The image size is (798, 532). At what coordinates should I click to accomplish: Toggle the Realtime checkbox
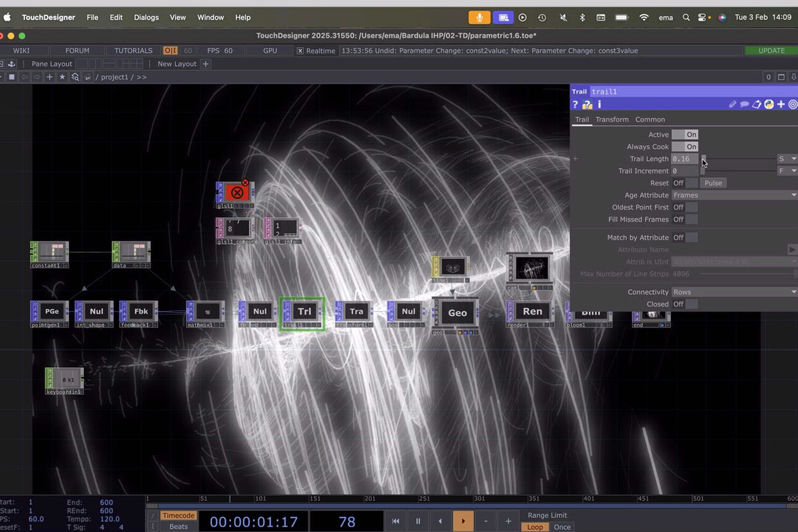coord(300,51)
